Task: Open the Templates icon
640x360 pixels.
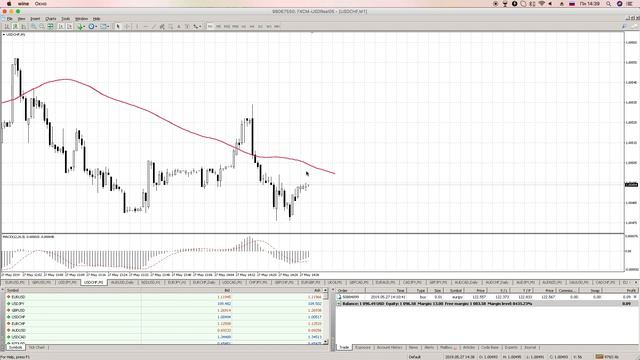Action: pos(104,27)
